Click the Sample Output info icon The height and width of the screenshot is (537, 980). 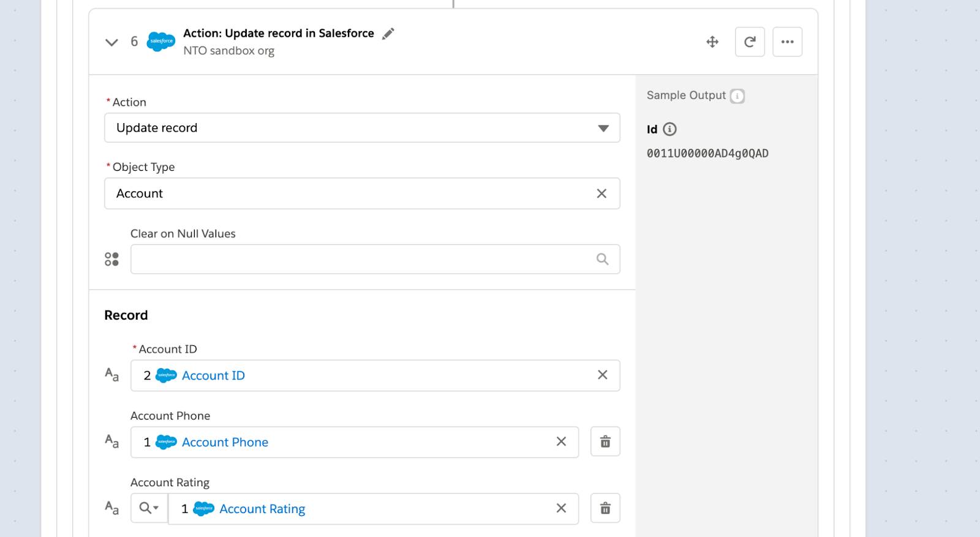(737, 96)
